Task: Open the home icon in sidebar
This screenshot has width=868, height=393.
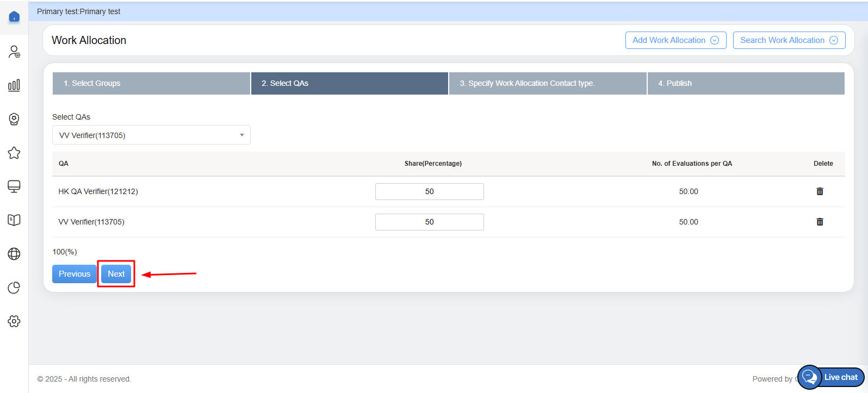Action: click(14, 17)
